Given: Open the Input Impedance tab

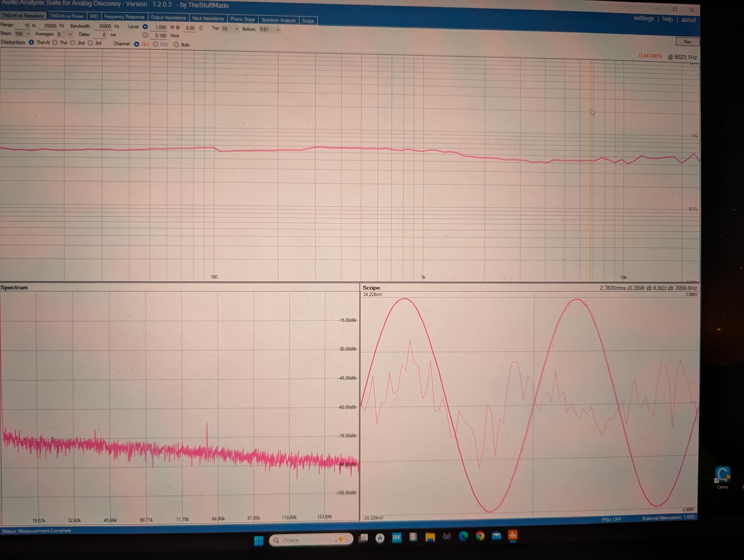Looking at the screenshot, I should [x=208, y=19].
